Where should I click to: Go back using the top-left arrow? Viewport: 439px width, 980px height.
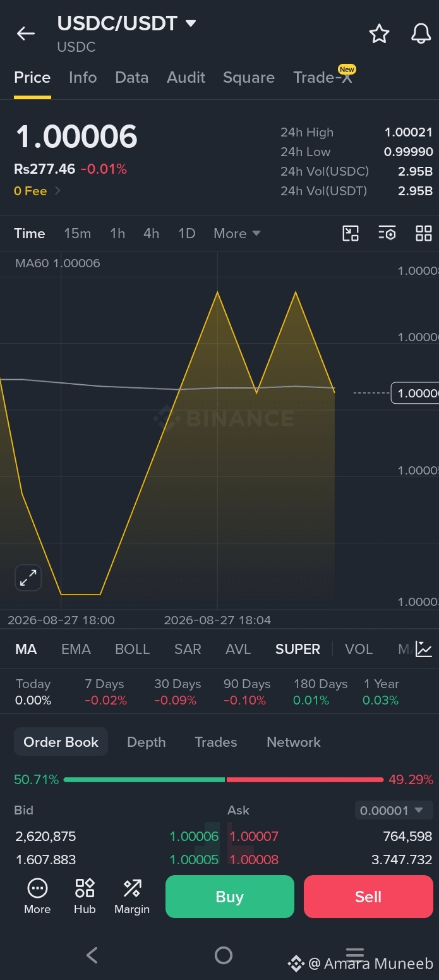point(26,33)
